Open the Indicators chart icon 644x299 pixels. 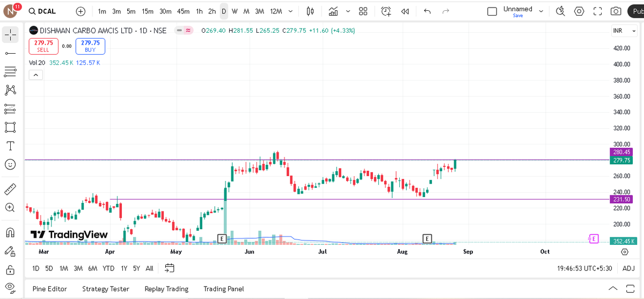tap(333, 11)
